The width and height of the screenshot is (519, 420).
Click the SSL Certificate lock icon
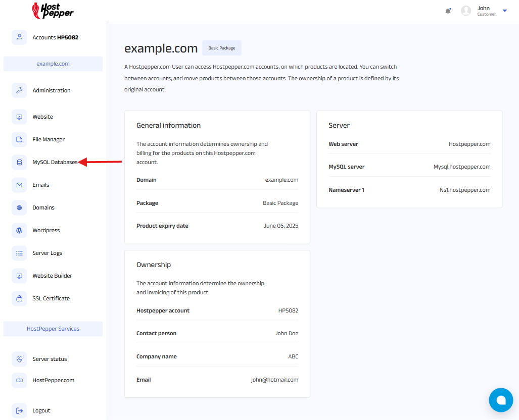(19, 298)
